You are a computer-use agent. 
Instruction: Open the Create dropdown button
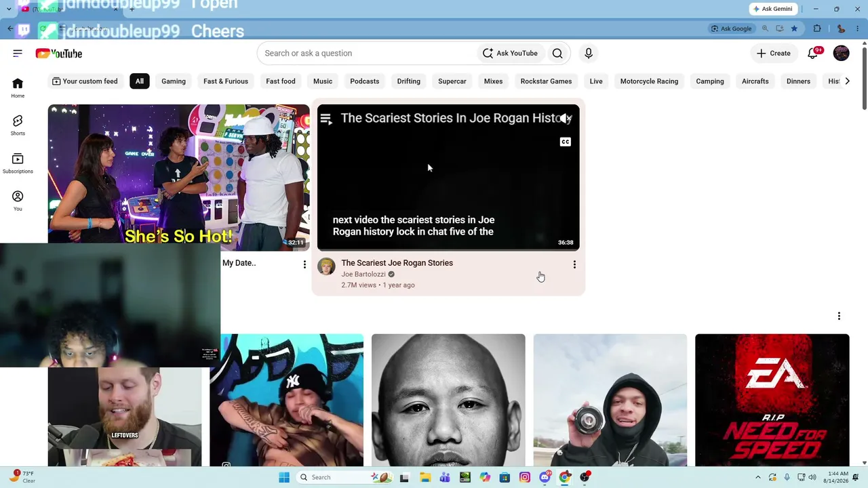pyautogui.click(x=774, y=54)
